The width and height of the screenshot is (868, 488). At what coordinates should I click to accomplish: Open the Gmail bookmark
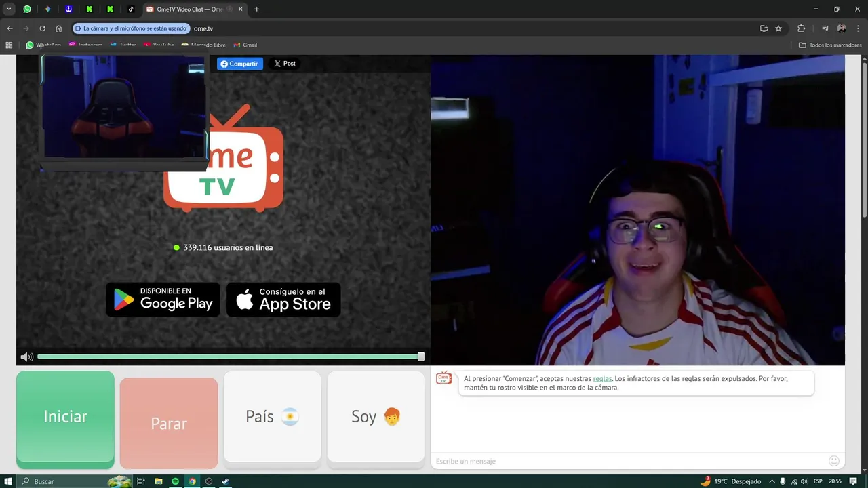coord(245,45)
